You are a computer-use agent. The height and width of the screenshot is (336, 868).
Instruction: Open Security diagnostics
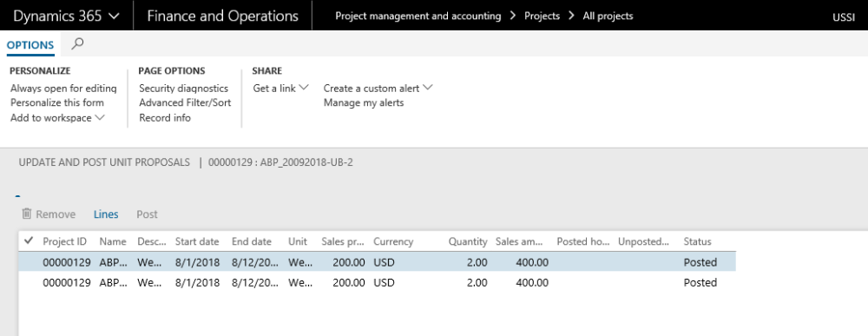coord(183,88)
